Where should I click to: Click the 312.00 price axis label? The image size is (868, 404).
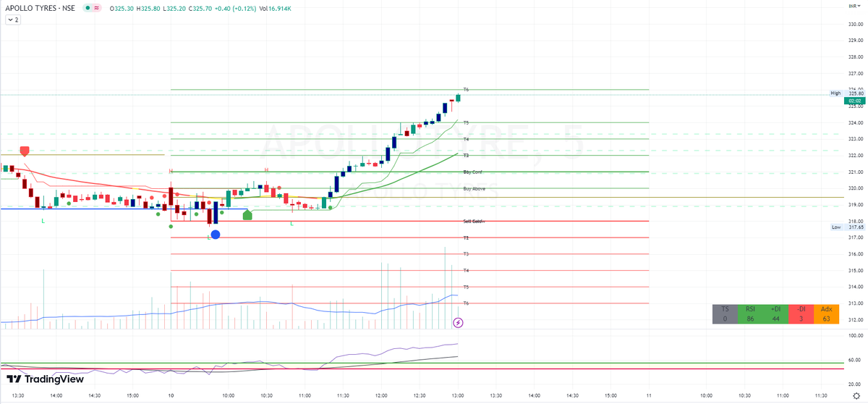tap(854, 319)
